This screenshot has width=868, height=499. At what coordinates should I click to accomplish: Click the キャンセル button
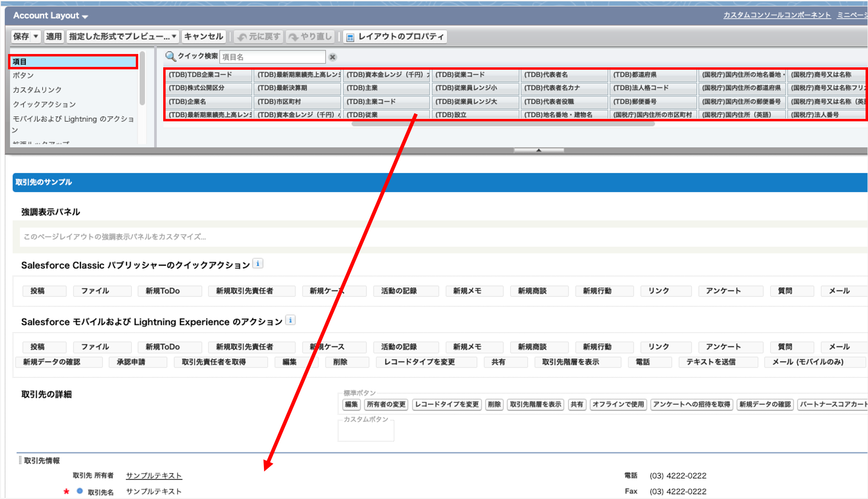[204, 37]
